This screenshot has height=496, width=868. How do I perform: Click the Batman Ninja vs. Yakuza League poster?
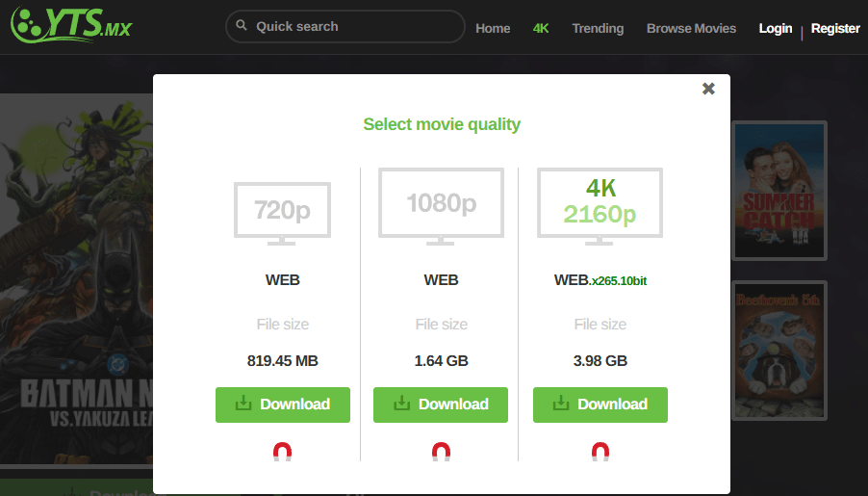pyautogui.click(x=76, y=278)
